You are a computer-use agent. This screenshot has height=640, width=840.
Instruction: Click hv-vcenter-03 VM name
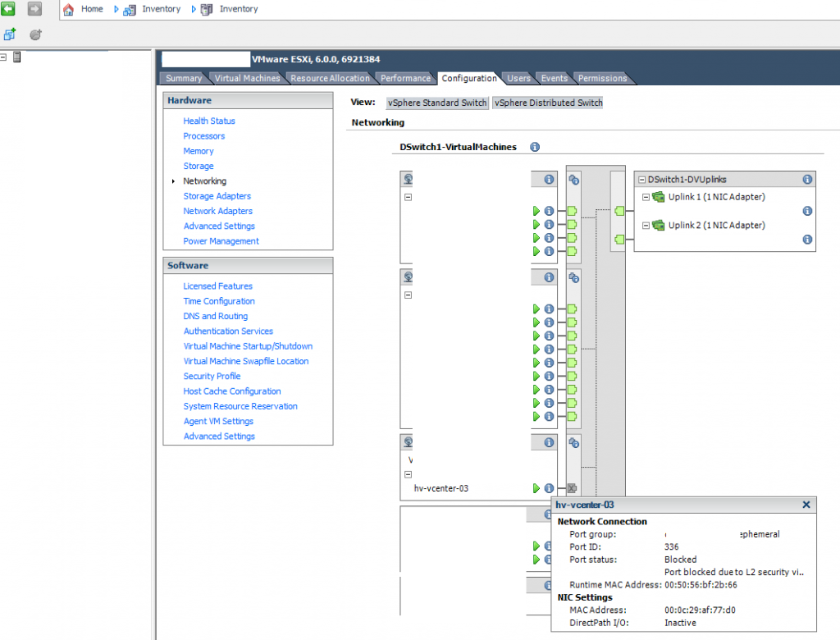(441, 488)
